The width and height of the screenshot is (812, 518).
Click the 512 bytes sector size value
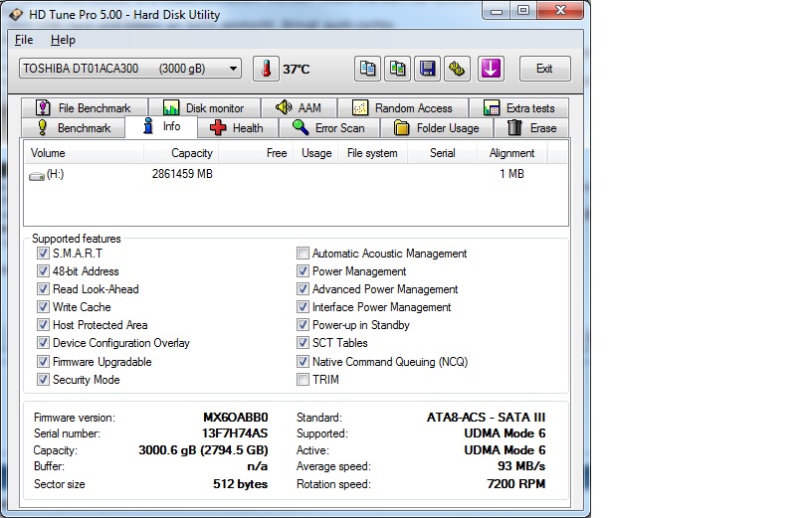click(240, 484)
